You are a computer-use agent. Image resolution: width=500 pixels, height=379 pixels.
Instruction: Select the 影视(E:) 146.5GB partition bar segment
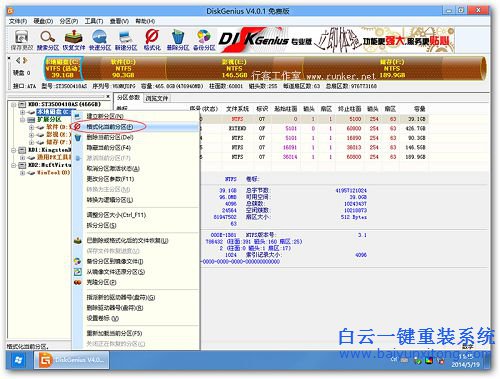pyautogui.click(x=234, y=68)
